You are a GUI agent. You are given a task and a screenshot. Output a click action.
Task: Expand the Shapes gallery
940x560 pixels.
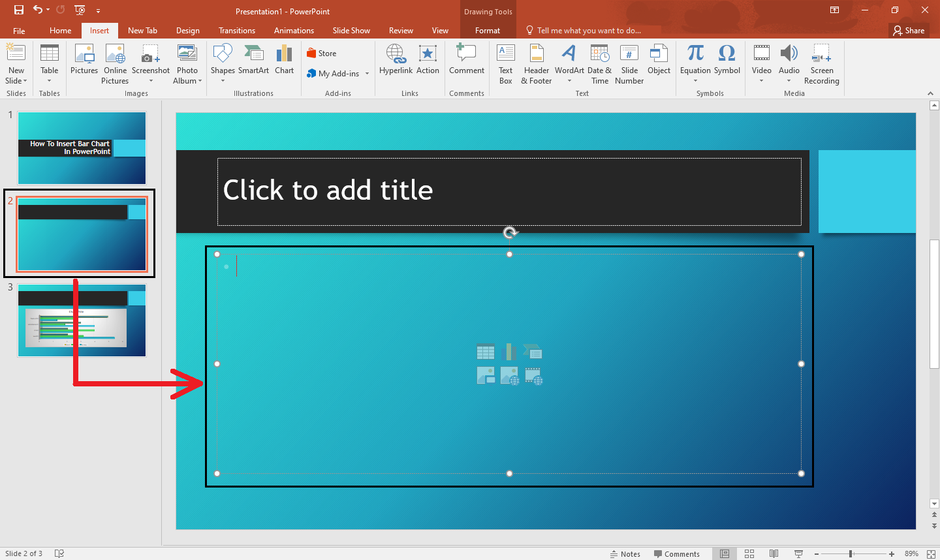(x=222, y=80)
